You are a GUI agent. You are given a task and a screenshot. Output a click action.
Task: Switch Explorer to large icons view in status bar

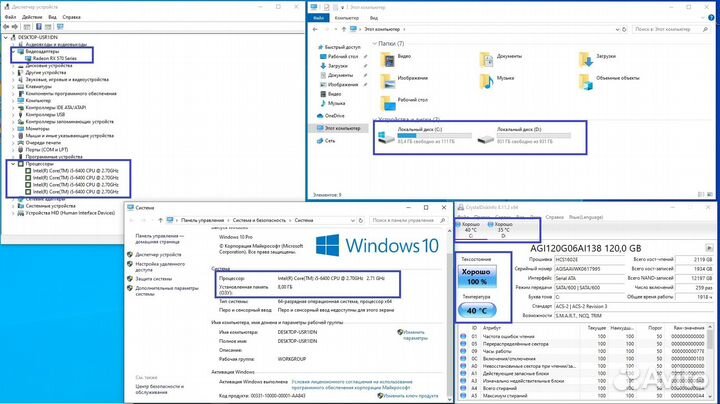(x=710, y=195)
